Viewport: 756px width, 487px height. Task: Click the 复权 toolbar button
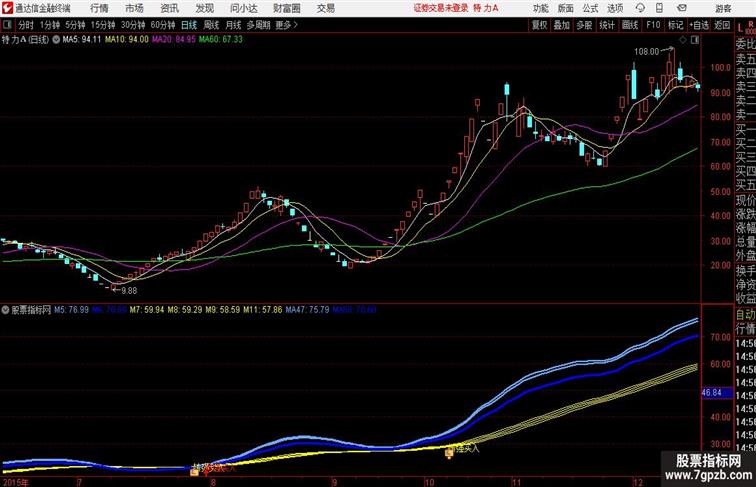tap(540, 25)
